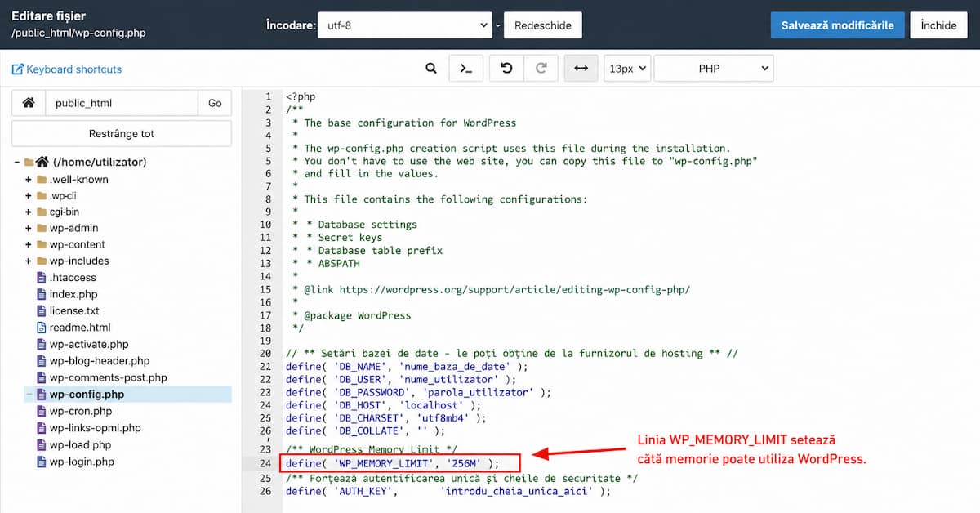
Task: Click the Keyboard shortcuts external-link icon
Action: coord(17,69)
